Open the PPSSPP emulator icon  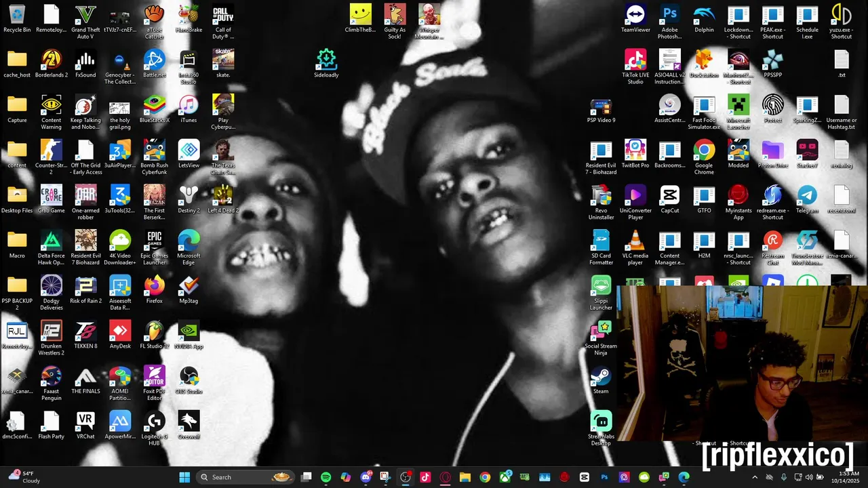(772, 64)
